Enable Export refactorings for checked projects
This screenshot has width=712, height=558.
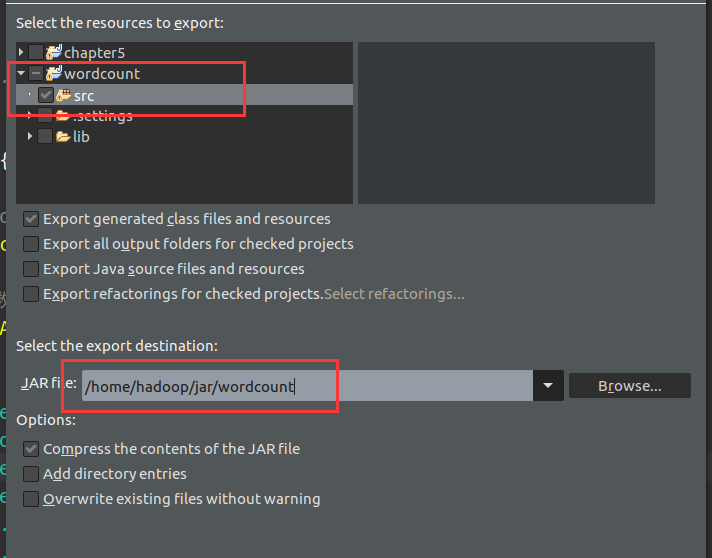coord(31,294)
